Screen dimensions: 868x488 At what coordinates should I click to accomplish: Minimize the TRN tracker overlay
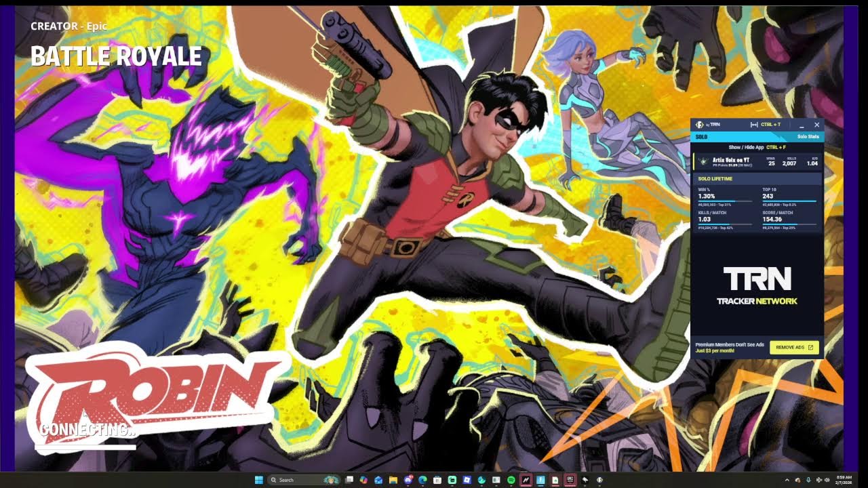point(802,125)
